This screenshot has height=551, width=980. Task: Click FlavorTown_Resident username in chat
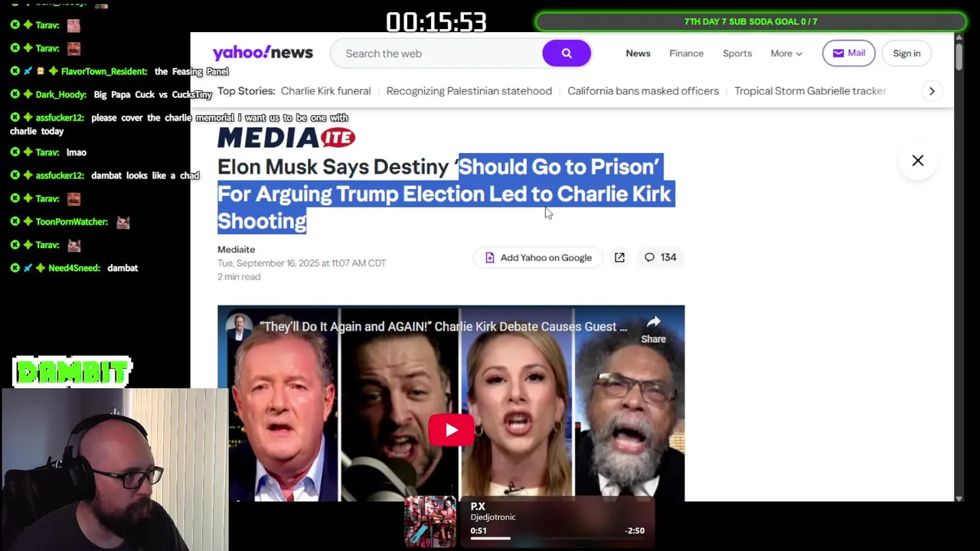tap(104, 71)
